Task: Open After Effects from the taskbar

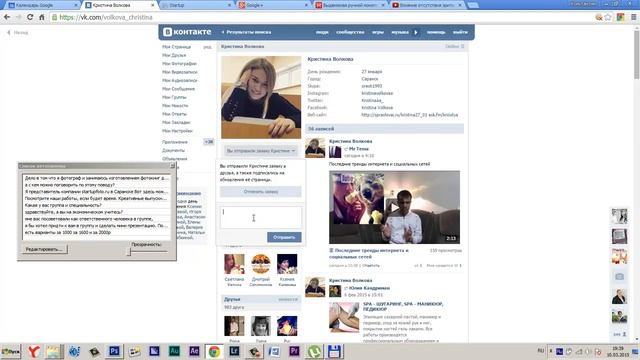Action: point(194,351)
